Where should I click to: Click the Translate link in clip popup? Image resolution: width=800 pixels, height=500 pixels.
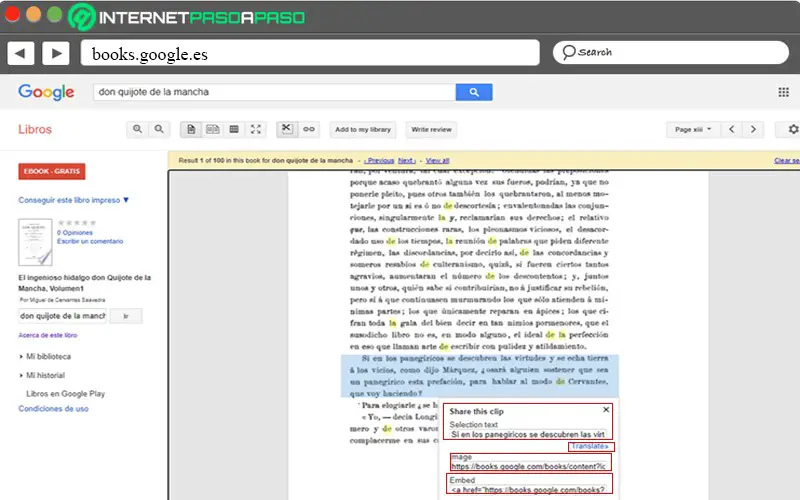tap(590, 446)
